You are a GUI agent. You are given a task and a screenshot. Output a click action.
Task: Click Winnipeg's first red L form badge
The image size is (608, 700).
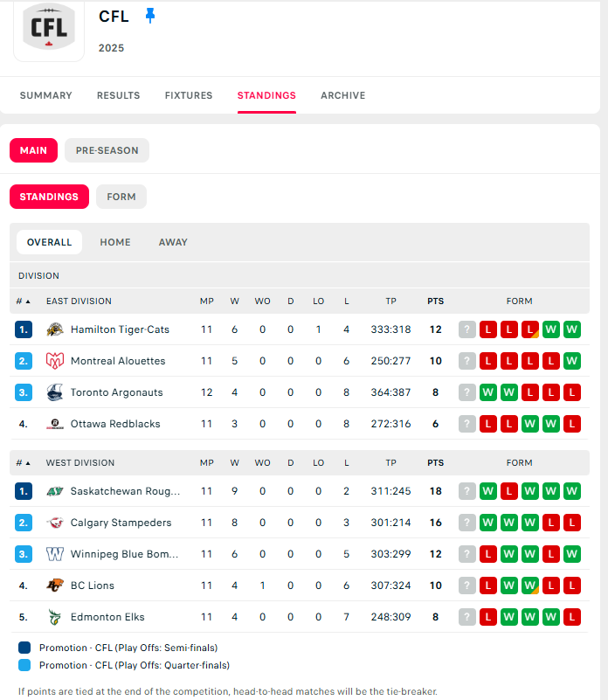488,554
